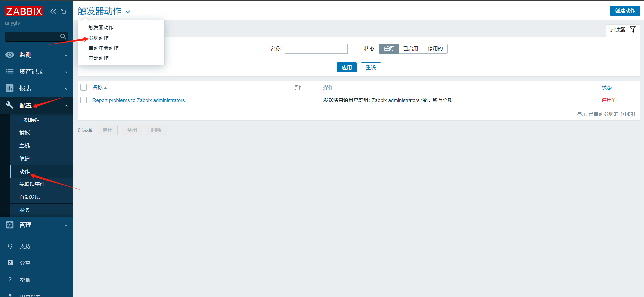The image size is (644, 297).
Task: Choose 发现动作 from the dropdown list
Action: tap(99, 38)
